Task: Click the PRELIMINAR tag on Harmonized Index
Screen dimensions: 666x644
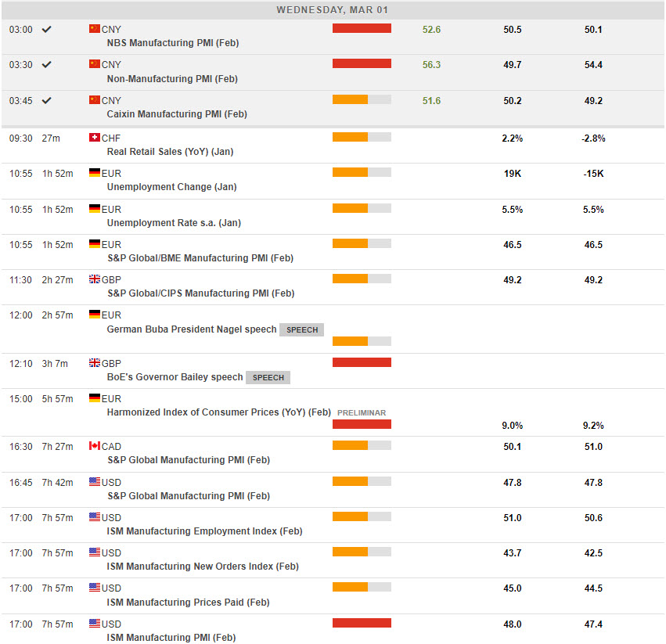Action: tap(361, 413)
